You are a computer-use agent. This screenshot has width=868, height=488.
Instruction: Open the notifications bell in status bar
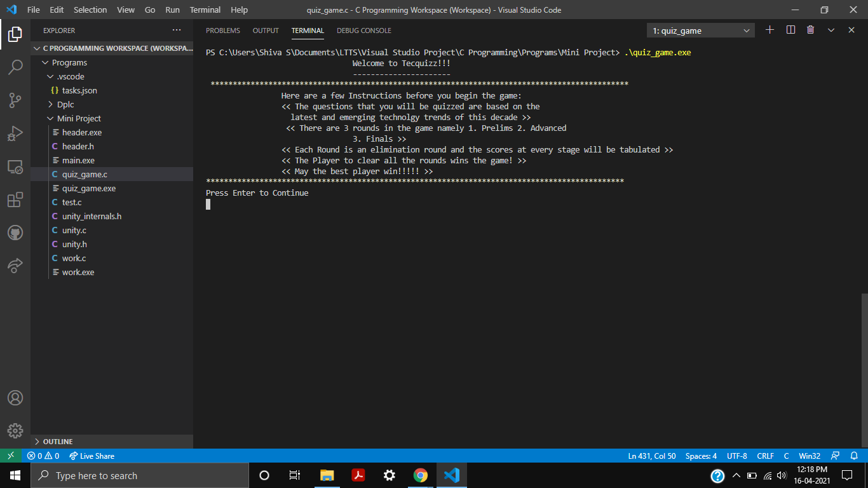click(x=854, y=456)
